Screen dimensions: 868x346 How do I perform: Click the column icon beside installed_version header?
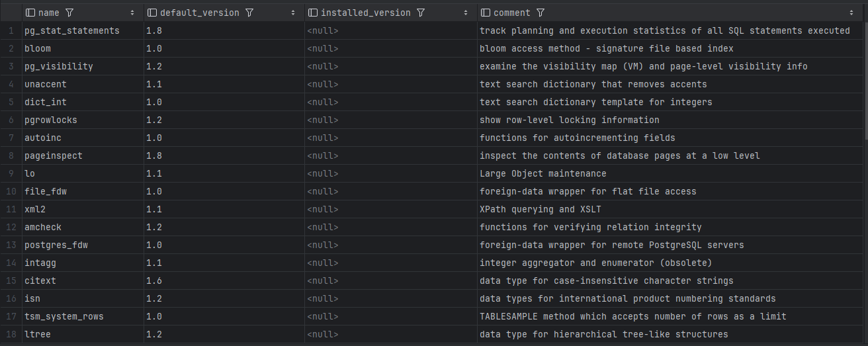click(312, 13)
